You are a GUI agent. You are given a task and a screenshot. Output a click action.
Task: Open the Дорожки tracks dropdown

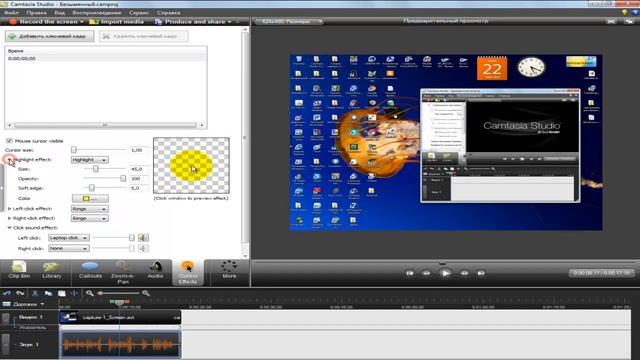[x=42, y=304]
